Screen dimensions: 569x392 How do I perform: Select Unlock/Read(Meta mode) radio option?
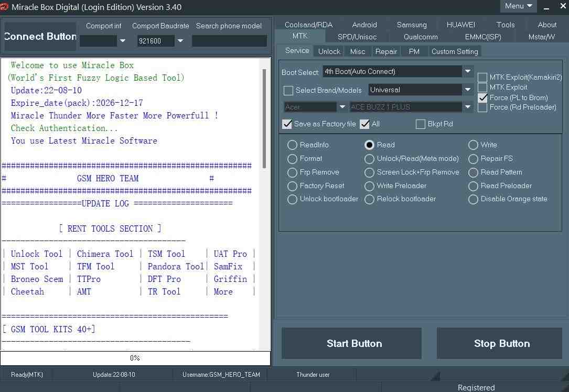[369, 159]
